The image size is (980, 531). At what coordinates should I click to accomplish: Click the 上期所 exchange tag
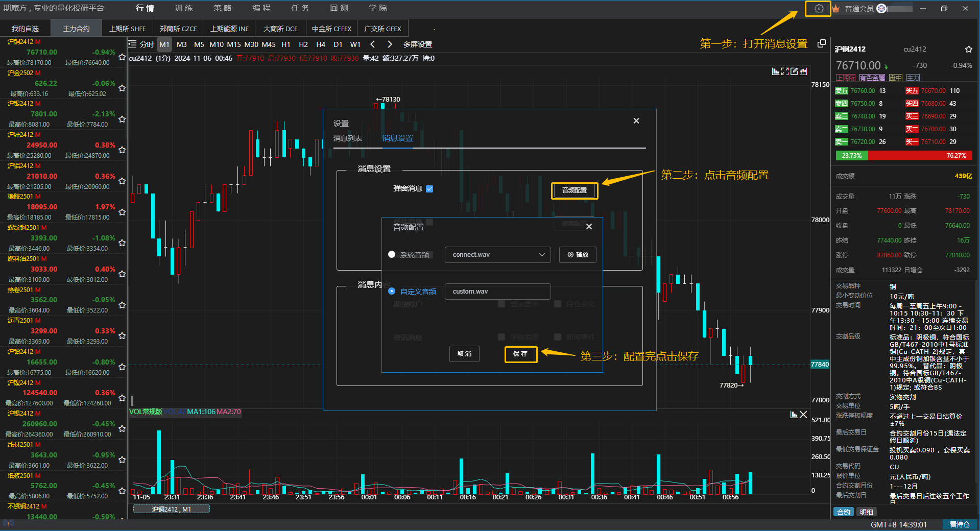coord(846,78)
